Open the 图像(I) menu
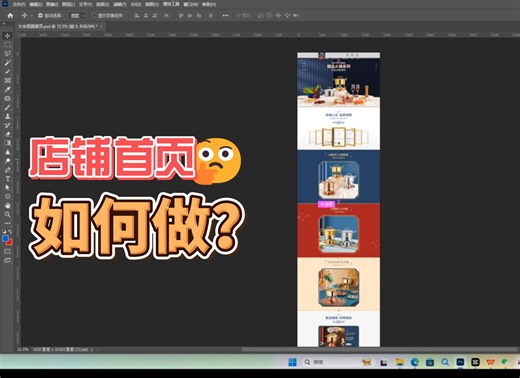The height and width of the screenshot is (378, 520). click(52, 5)
